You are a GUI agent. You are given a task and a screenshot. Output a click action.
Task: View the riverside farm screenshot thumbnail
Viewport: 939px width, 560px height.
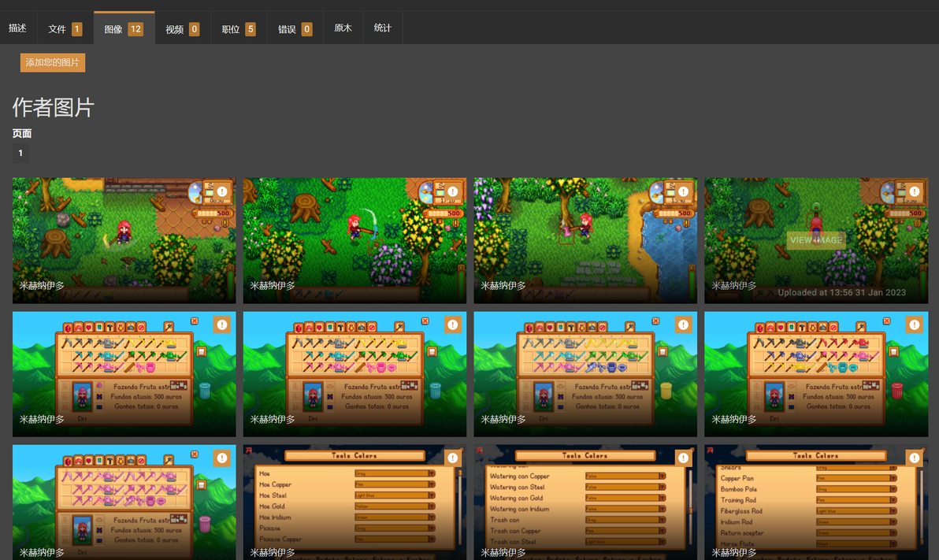[585, 240]
